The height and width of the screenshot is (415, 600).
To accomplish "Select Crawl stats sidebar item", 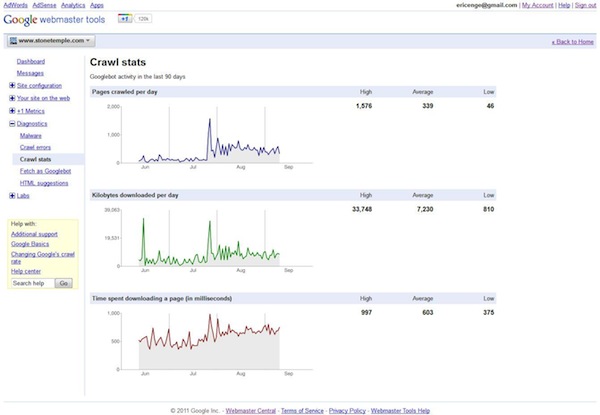I will [x=48, y=159].
